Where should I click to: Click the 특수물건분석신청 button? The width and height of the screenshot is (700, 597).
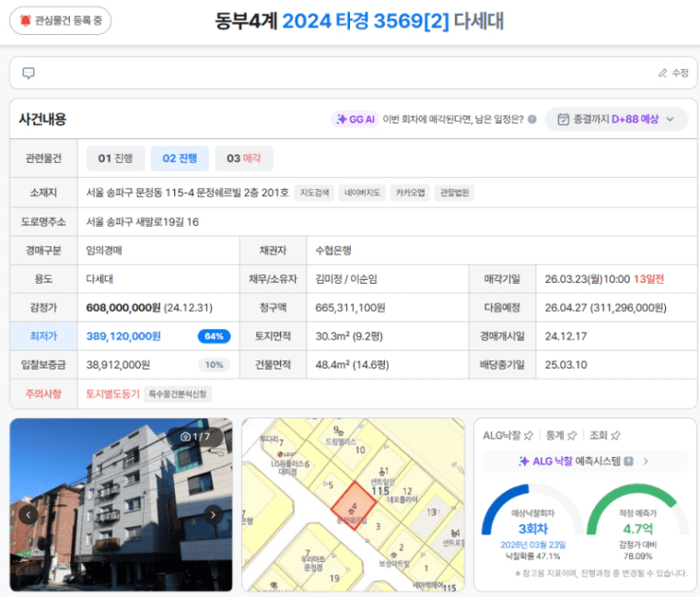(180, 393)
